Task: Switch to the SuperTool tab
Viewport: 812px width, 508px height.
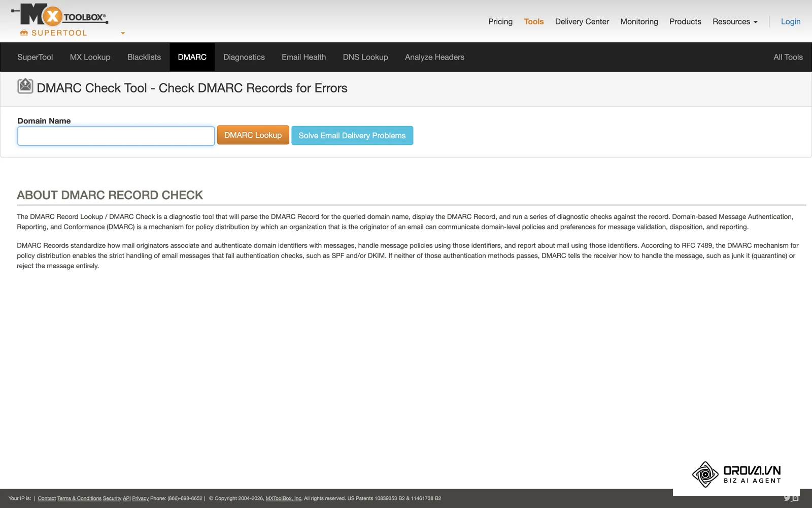Action: click(35, 57)
